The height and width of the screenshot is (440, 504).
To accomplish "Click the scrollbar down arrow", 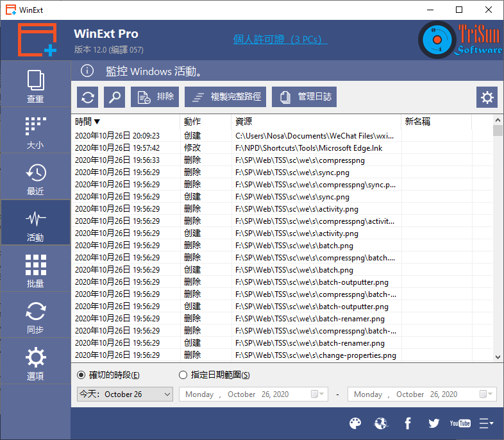I will (498, 357).
